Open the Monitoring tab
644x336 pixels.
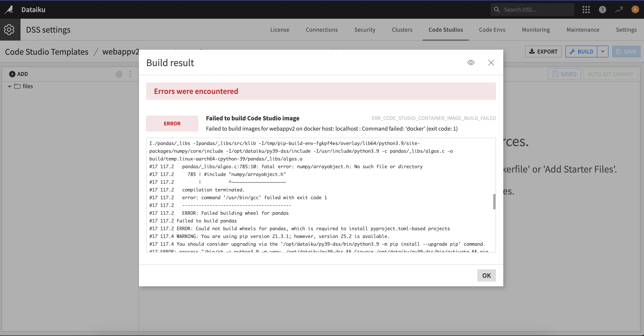536,30
